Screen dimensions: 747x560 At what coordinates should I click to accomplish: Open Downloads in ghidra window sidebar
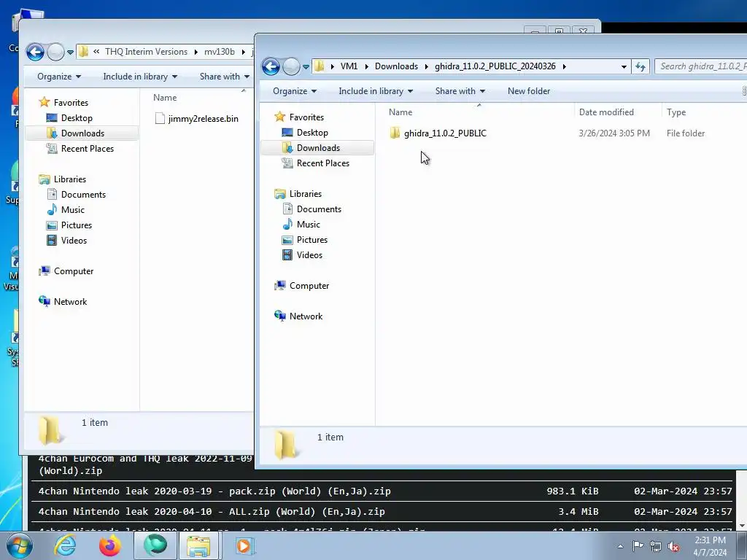(x=318, y=147)
